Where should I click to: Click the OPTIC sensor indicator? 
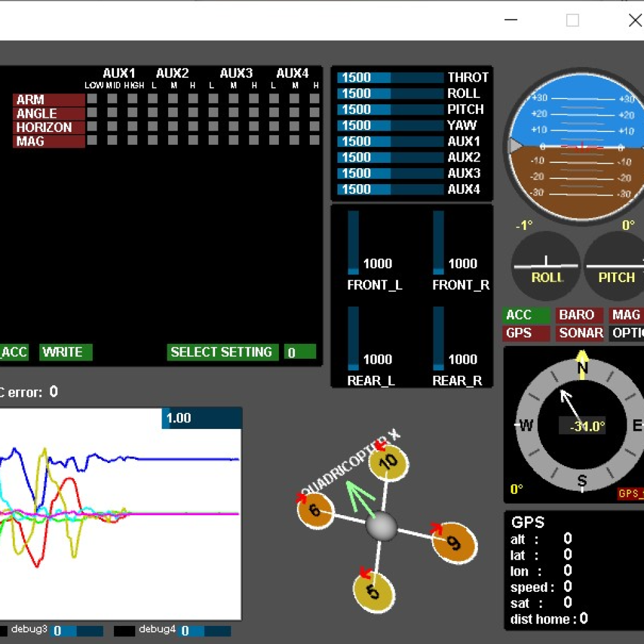627,333
